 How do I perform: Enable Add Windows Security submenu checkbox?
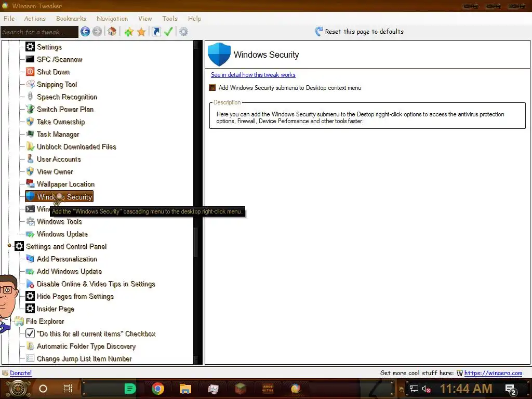pyautogui.click(x=212, y=88)
